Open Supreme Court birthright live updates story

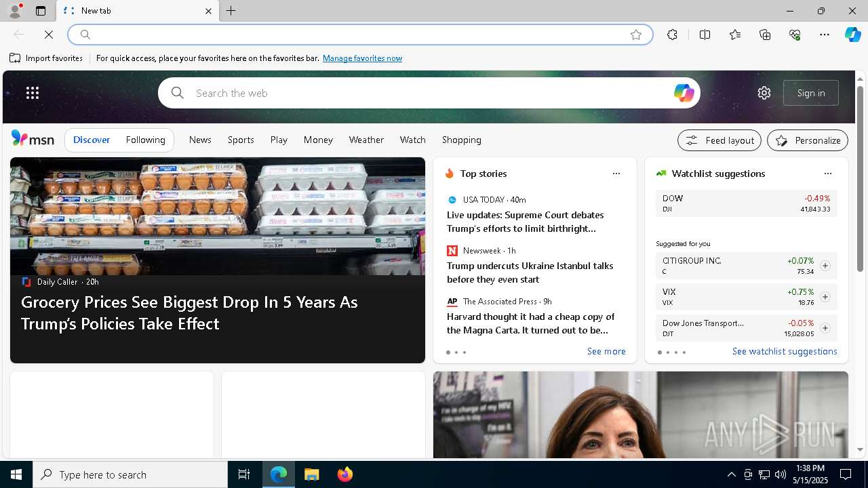(x=526, y=222)
